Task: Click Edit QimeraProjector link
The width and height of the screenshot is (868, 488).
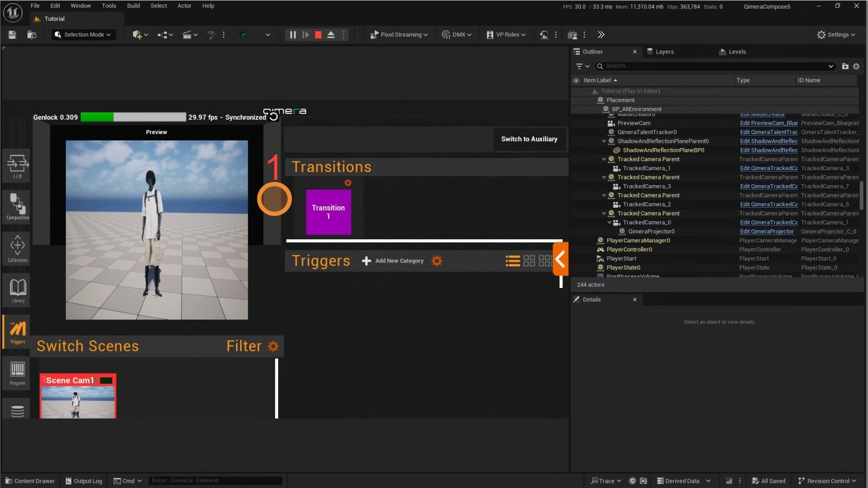Action: coord(766,232)
